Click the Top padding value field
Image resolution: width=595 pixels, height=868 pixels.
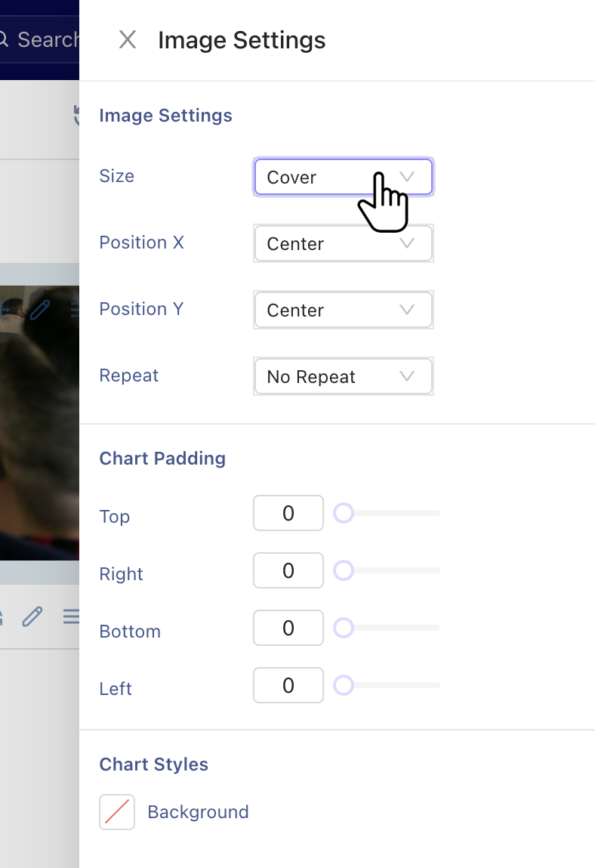[288, 513]
